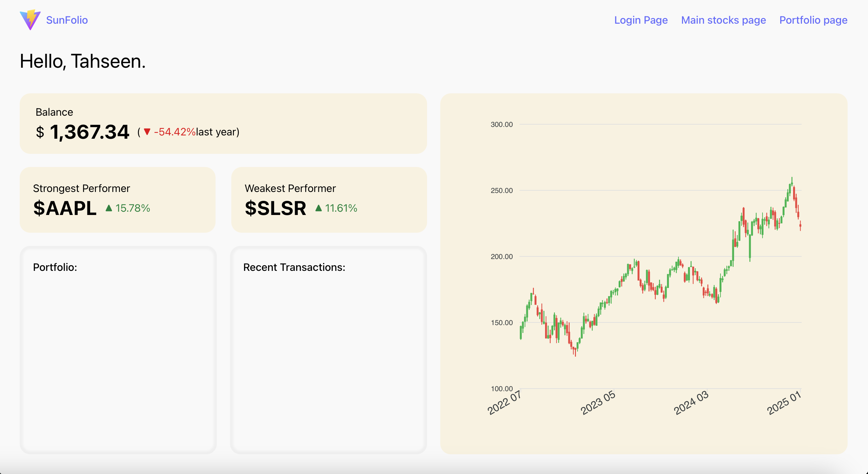Go to the Login Page
The image size is (868, 474).
(x=641, y=20)
